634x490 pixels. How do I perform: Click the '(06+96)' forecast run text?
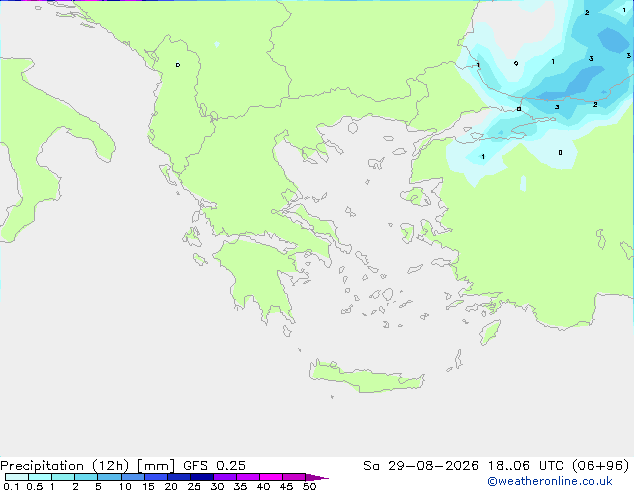tap(601, 466)
